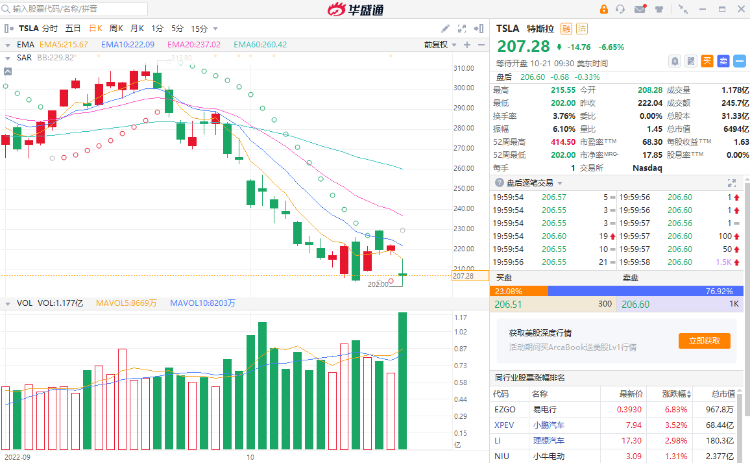
Task: Expand the VOL indicator menu
Action: point(8,304)
